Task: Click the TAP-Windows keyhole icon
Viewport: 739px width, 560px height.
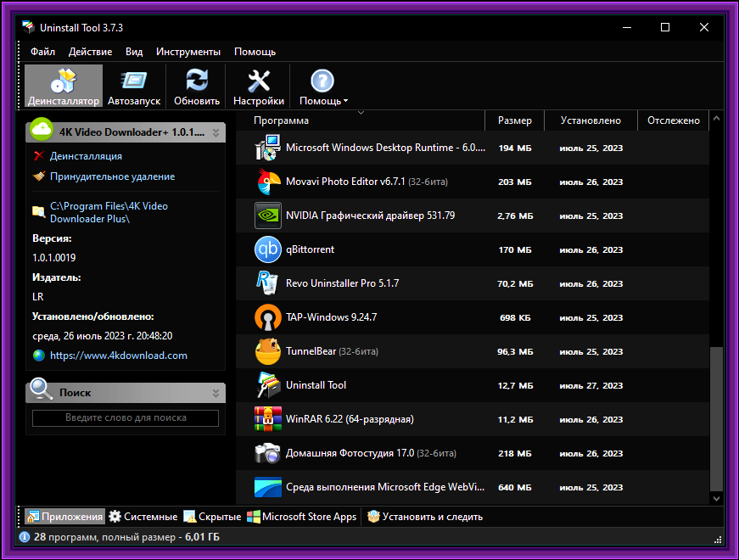Action: (268, 317)
